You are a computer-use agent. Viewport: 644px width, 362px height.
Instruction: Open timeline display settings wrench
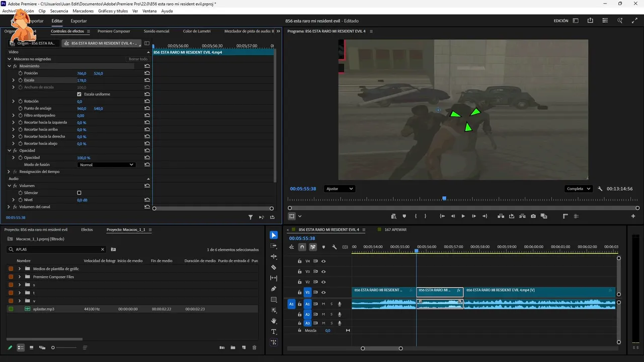click(334, 247)
